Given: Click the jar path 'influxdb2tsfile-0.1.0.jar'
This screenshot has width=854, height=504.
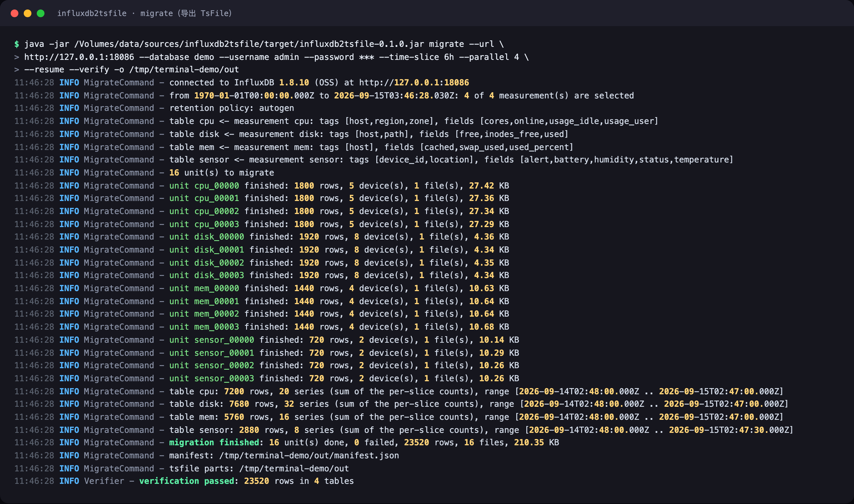Looking at the screenshot, I should (x=361, y=44).
